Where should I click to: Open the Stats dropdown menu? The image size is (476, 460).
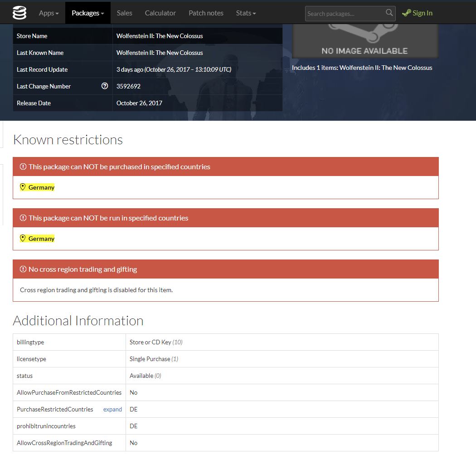(x=246, y=13)
